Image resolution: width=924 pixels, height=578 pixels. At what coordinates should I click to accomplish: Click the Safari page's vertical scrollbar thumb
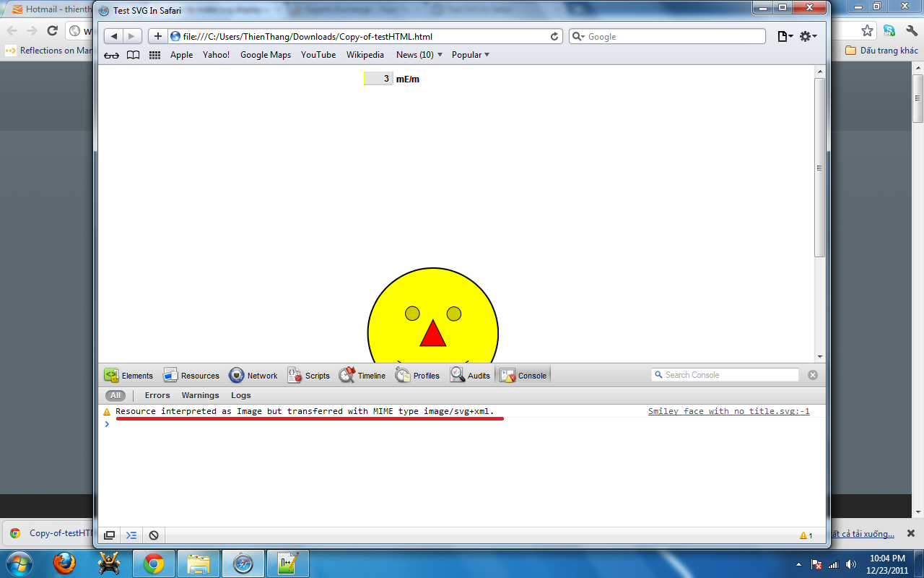click(x=819, y=167)
